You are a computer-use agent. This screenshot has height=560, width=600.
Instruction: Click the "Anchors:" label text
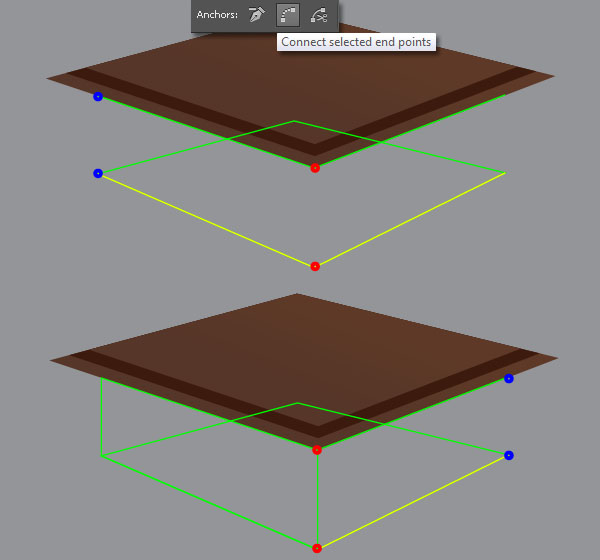[217, 15]
